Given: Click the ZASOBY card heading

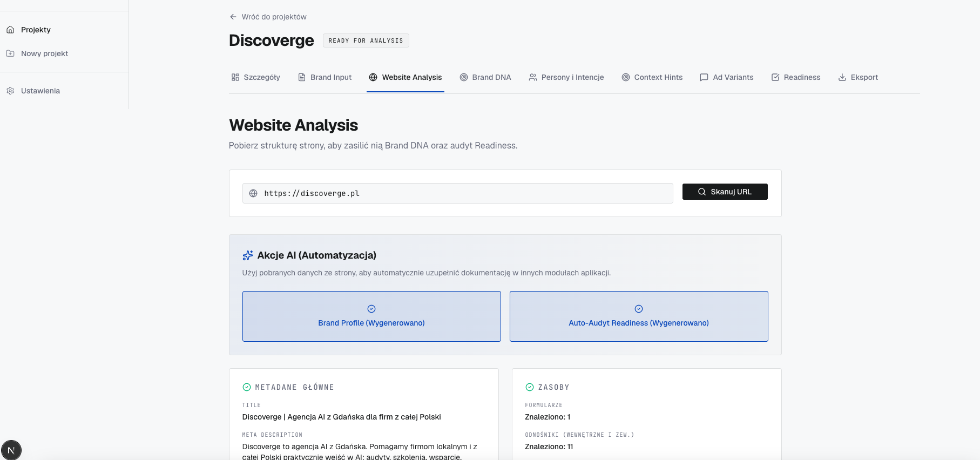Looking at the screenshot, I should point(553,387).
